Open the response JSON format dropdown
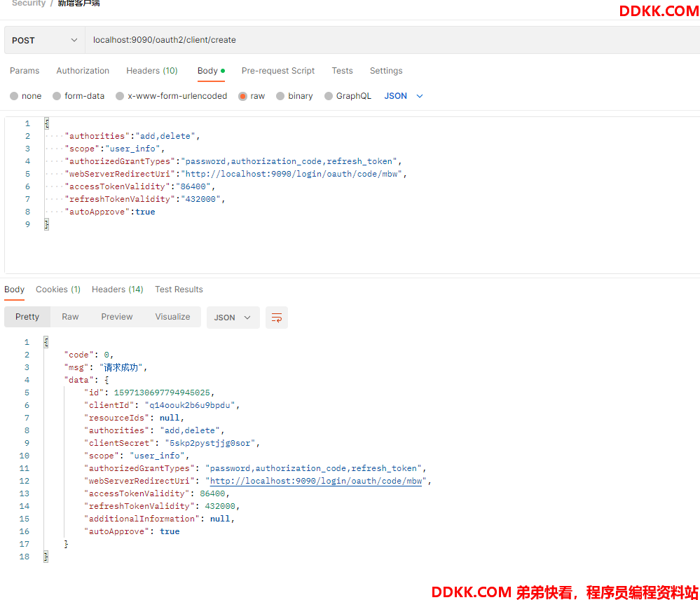The height and width of the screenshot is (600, 700). click(233, 318)
